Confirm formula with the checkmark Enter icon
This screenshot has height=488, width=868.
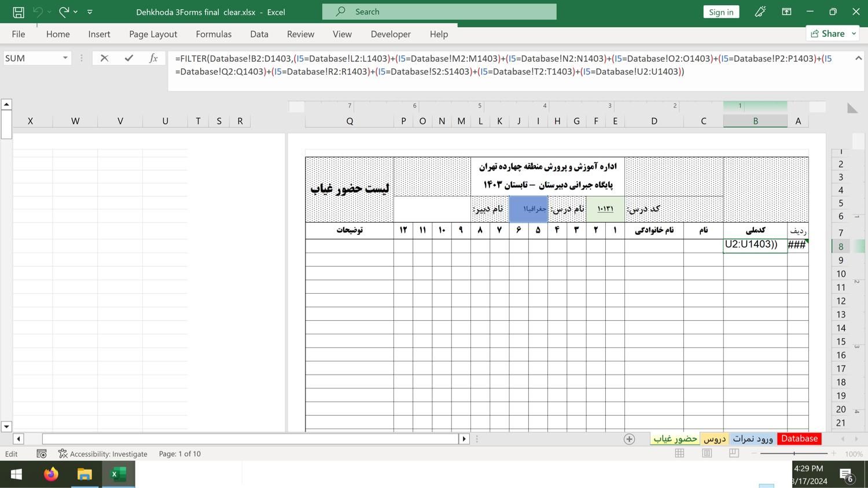(x=128, y=58)
